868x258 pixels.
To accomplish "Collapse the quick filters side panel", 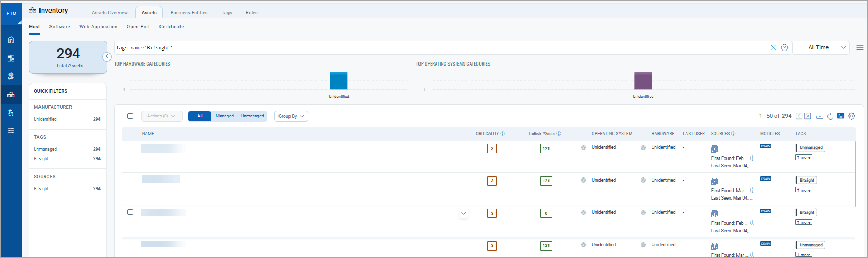I will 107,56.
